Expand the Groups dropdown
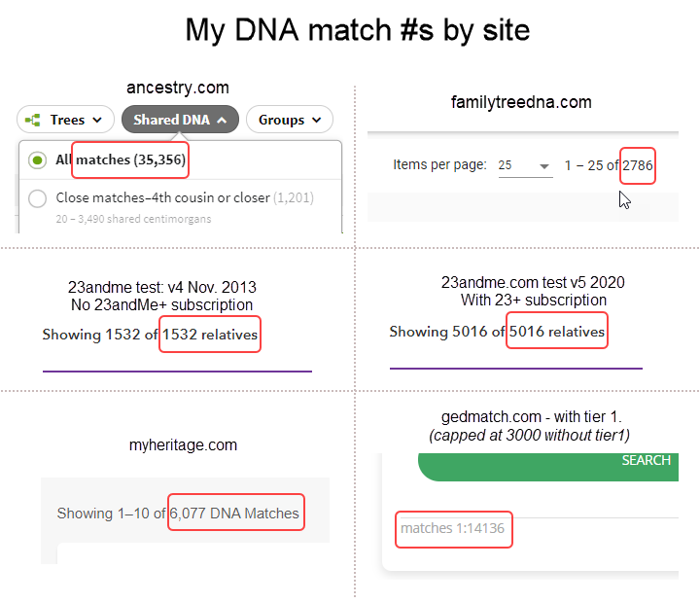The image size is (700, 603). 289,120
